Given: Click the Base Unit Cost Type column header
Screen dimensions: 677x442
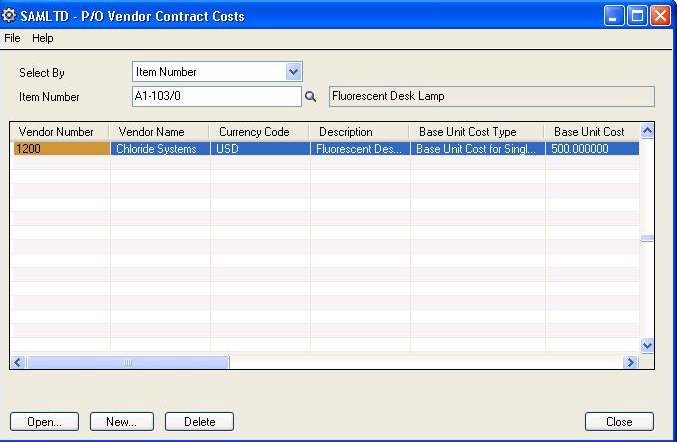Looking at the screenshot, I should click(477, 132).
